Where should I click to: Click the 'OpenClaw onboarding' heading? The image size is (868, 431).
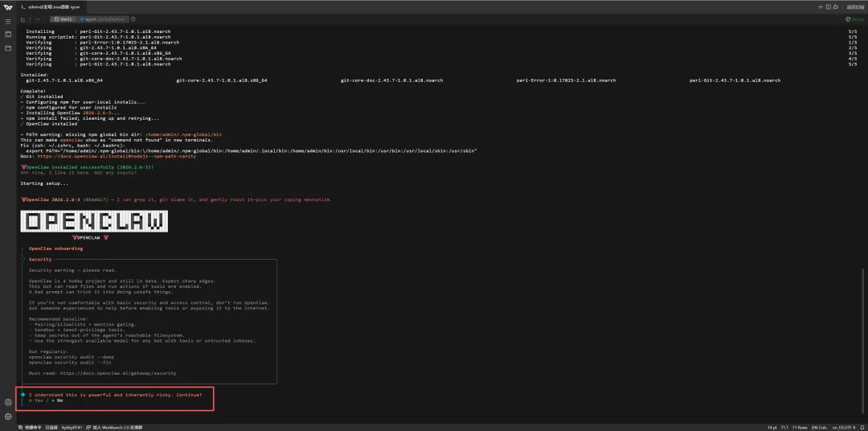56,248
